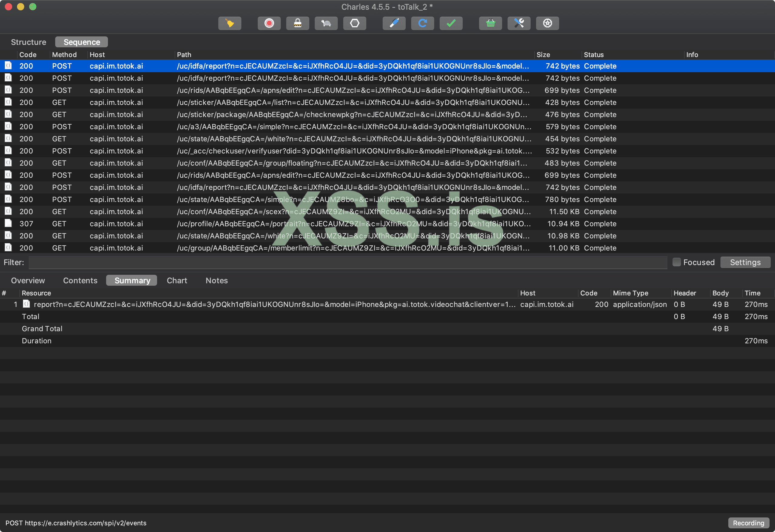
Task: Click the Recording status button
Action: pos(748,523)
